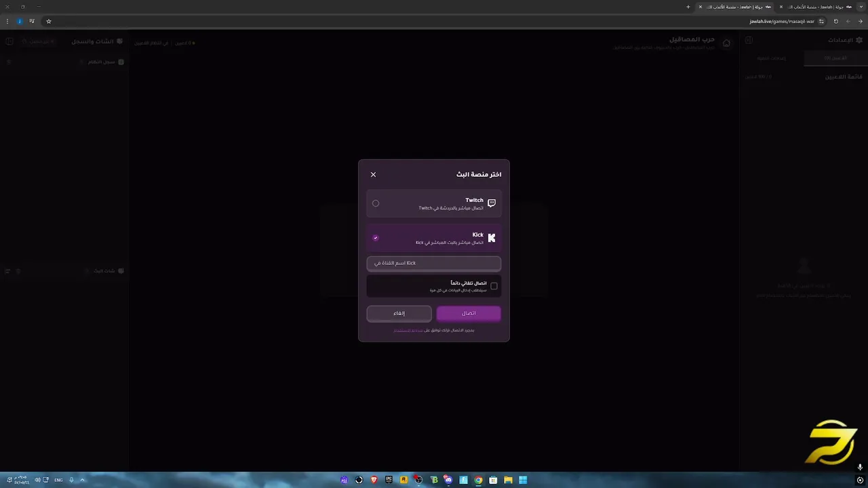Screen dimensions: 868x488
Task: Select the Twitch radio button
Action: pyautogui.click(x=376, y=203)
